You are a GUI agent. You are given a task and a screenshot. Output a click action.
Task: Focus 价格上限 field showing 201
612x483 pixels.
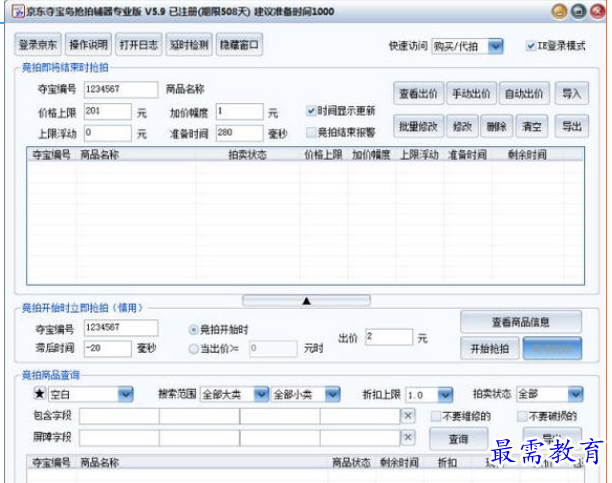click(x=108, y=111)
